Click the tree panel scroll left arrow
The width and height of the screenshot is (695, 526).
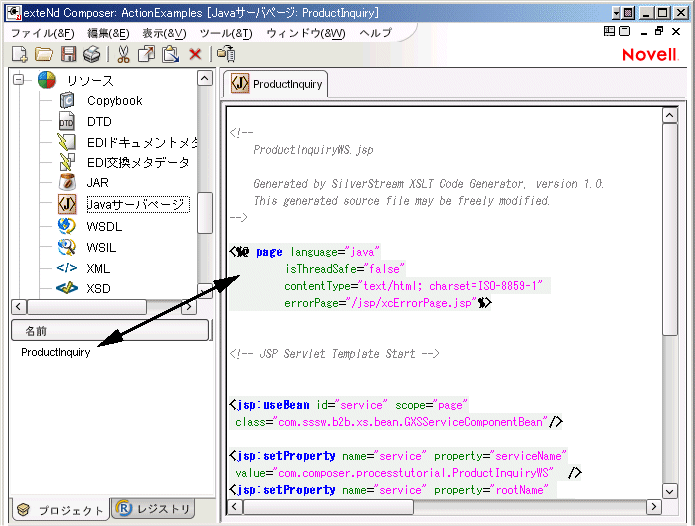point(18,307)
